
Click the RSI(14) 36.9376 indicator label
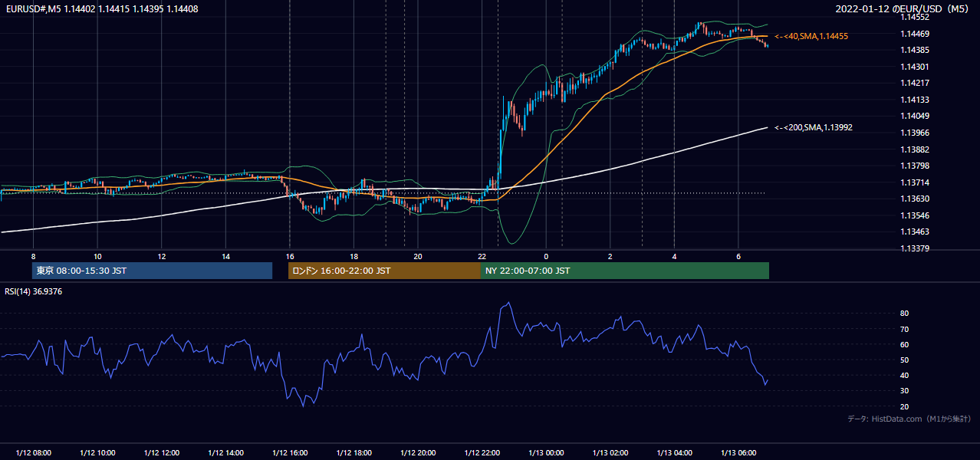34,291
